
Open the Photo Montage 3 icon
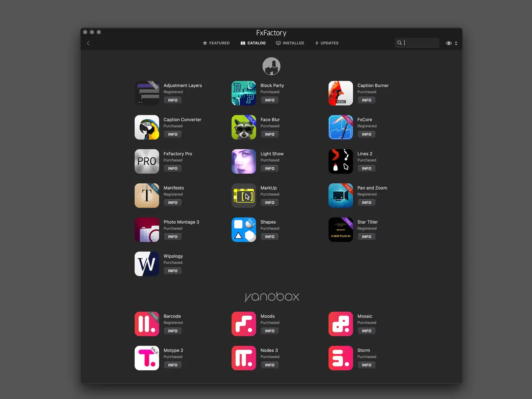(x=147, y=229)
